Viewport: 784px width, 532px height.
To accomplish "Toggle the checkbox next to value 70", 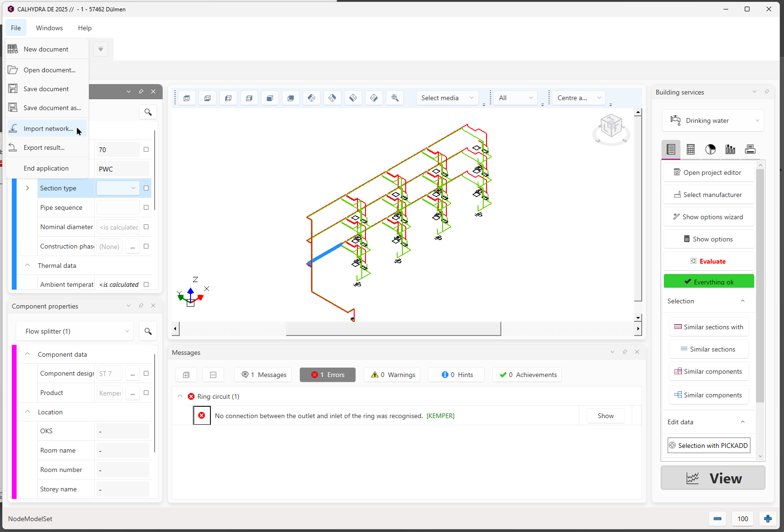I will click(x=146, y=149).
